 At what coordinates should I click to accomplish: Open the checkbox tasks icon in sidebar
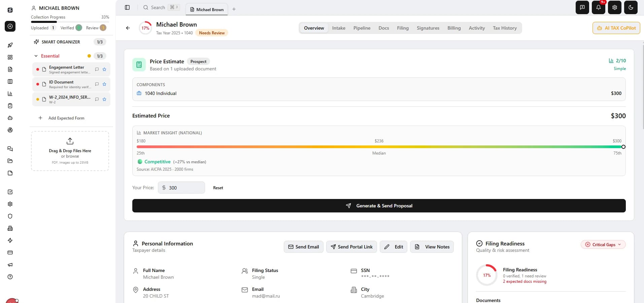click(x=10, y=192)
